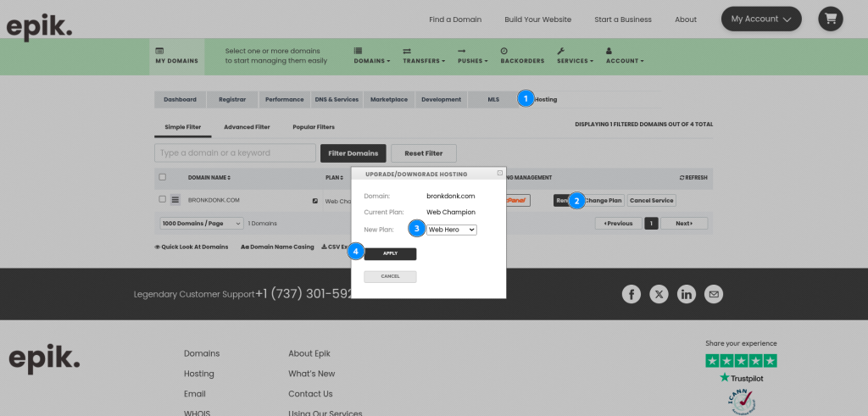Switch to the Hosting tab
This screenshot has width=868, height=416.
click(545, 100)
